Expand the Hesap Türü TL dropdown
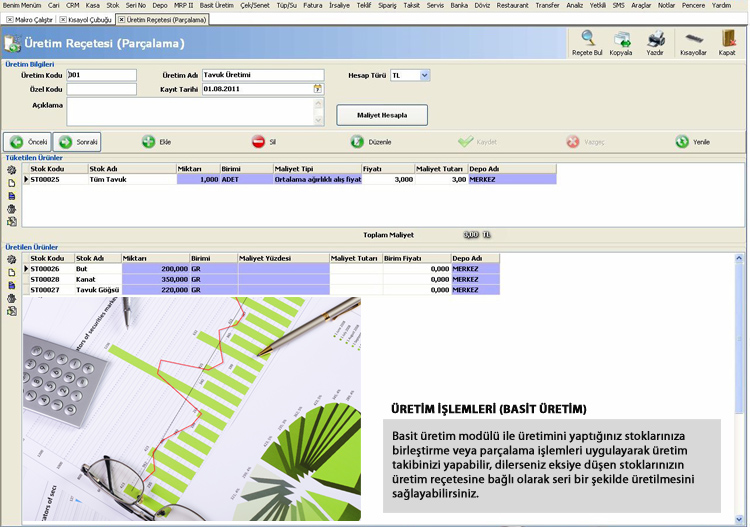750x527 pixels. (425, 75)
